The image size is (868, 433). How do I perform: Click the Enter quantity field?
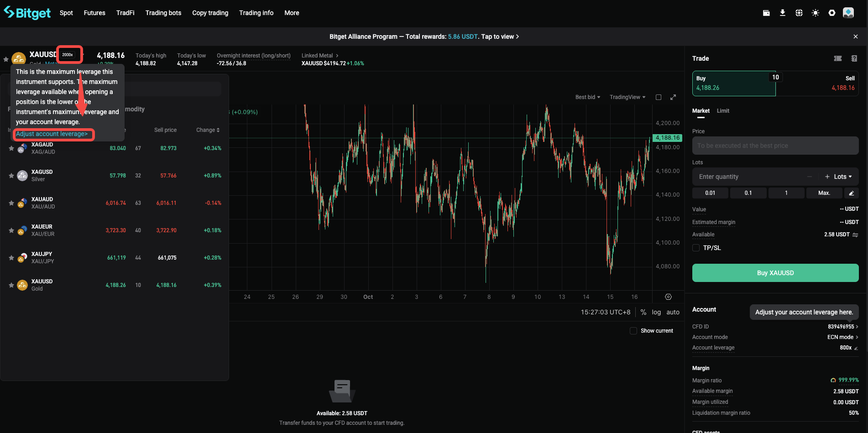748,177
